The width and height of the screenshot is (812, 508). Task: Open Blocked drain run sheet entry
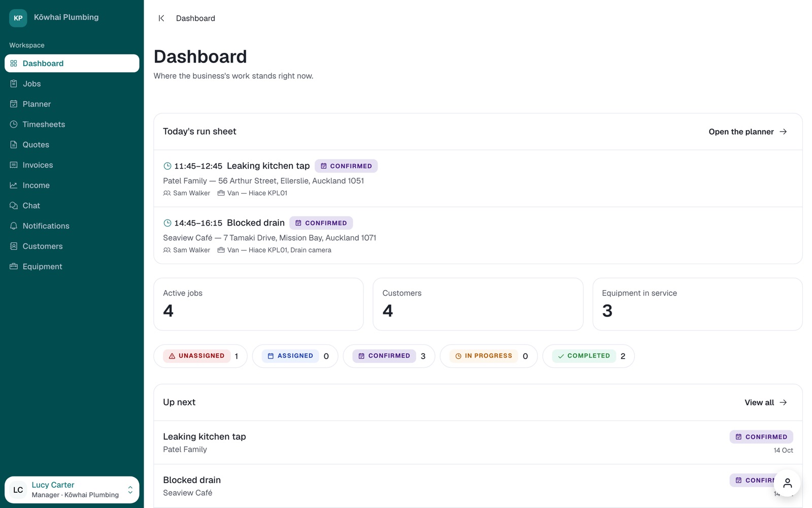478,235
